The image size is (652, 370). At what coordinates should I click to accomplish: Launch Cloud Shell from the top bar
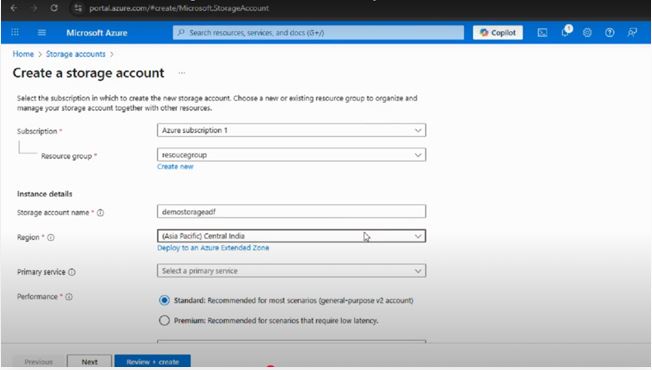click(542, 32)
